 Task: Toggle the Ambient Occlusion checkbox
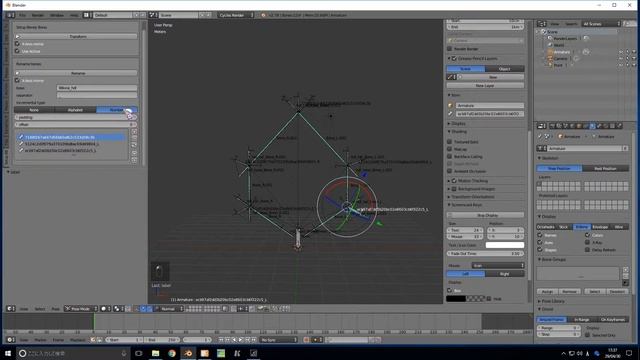pyautogui.click(x=450, y=171)
